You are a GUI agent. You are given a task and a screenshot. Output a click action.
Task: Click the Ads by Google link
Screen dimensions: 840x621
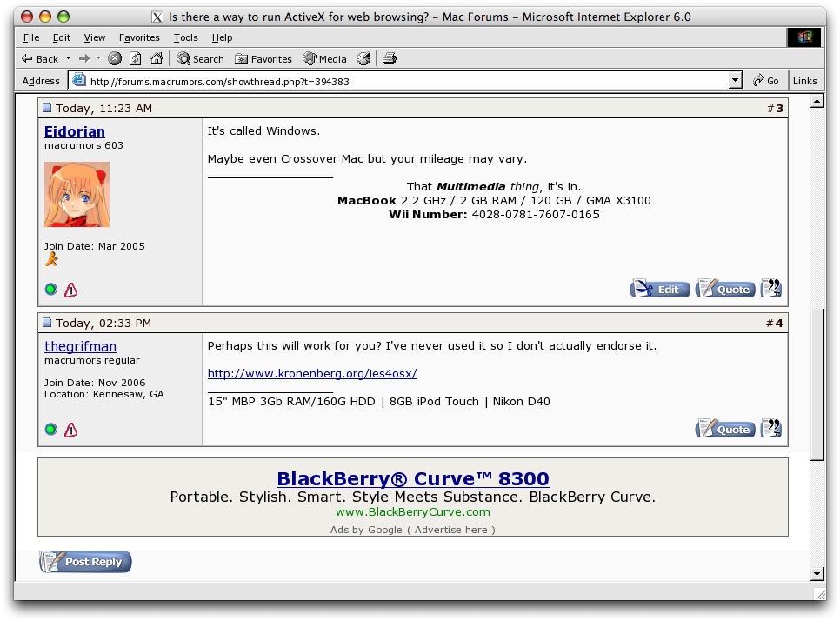tap(366, 530)
